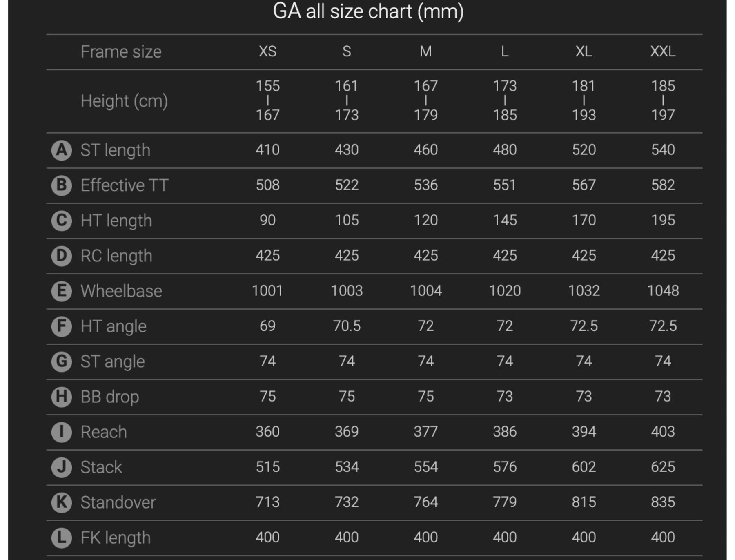Click the circled F icon beside HT angle
735x560 pixels.
(x=62, y=326)
